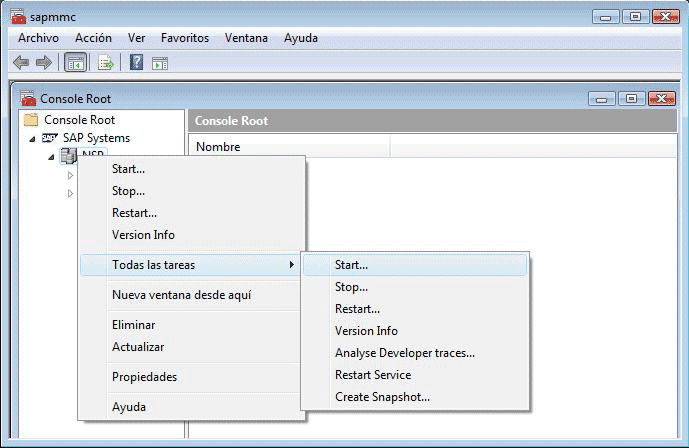This screenshot has width=689, height=448.
Task: Open the Archivo menu
Action: [x=38, y=38]
